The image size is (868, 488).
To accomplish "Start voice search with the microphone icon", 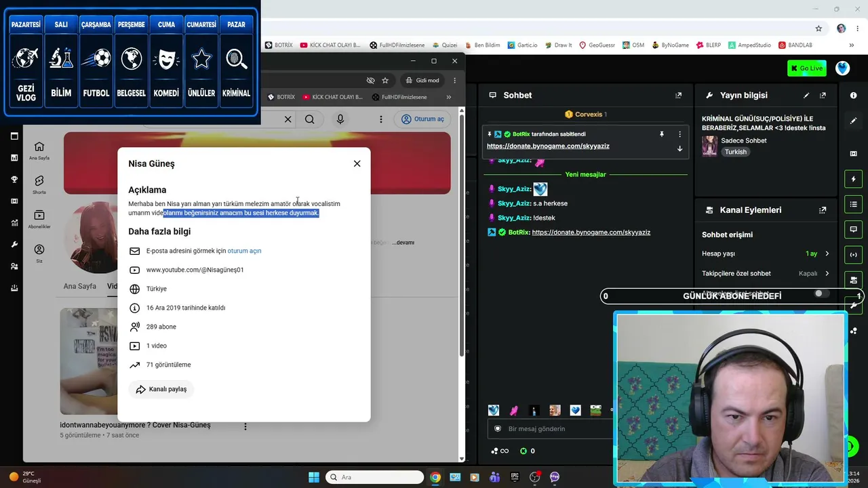I will point(340,119).
